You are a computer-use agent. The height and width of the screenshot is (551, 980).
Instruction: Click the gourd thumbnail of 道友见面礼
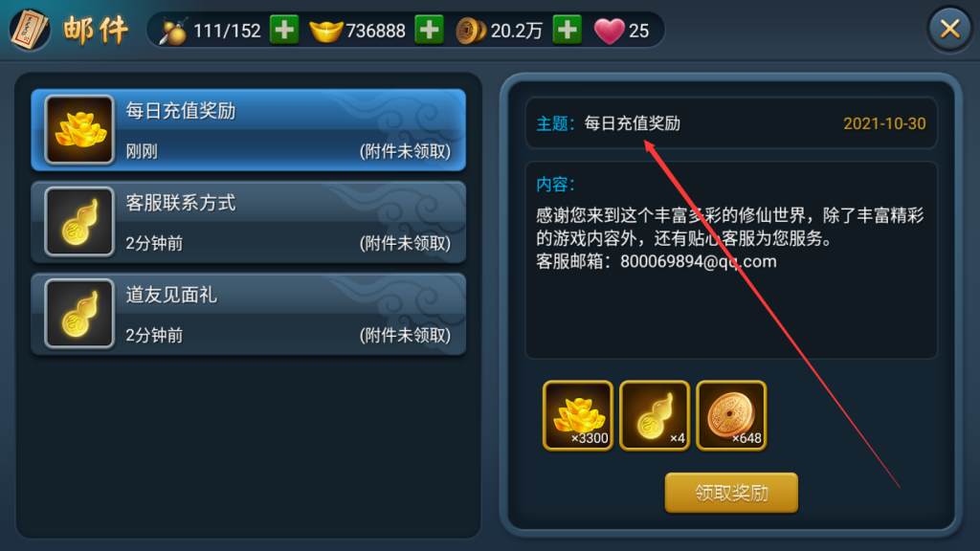pos(79,314)
